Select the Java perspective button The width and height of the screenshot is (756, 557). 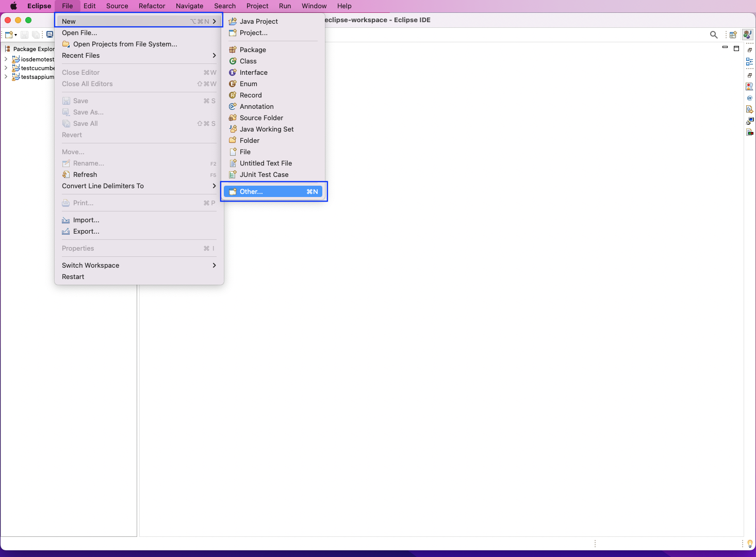pyautogui.click(x=747, y=35)
